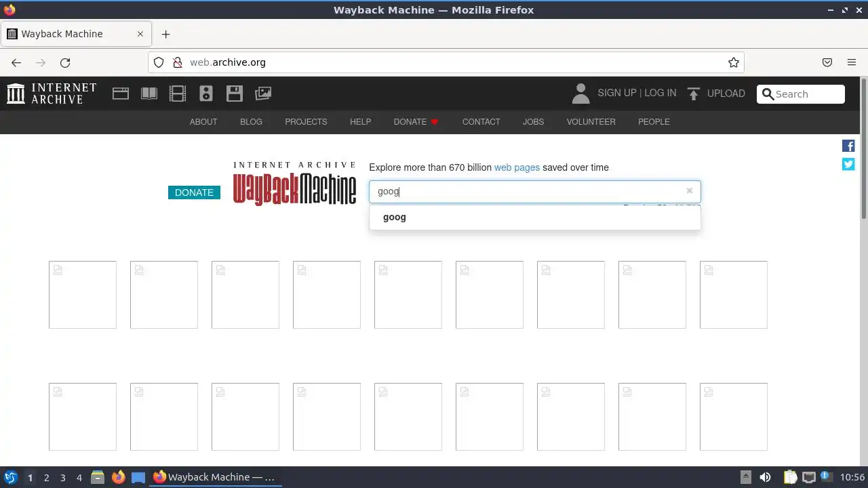Switch to workspace 3
Image resolution: width=868 pixels, height=488 pixels.
pos(62,478)
